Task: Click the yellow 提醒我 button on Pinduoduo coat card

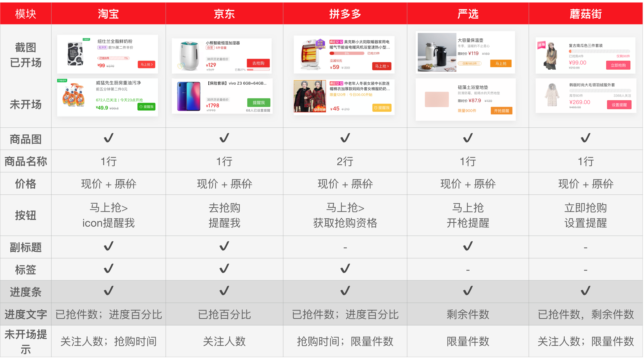Action: click(382, 108)
